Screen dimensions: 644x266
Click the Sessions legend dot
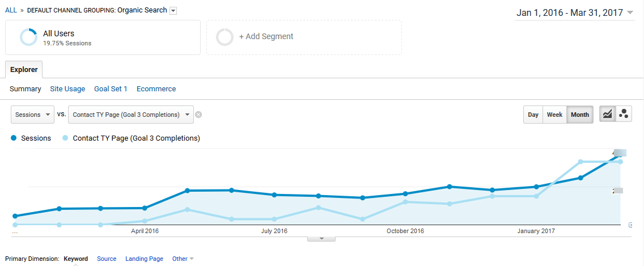[14, 138]
